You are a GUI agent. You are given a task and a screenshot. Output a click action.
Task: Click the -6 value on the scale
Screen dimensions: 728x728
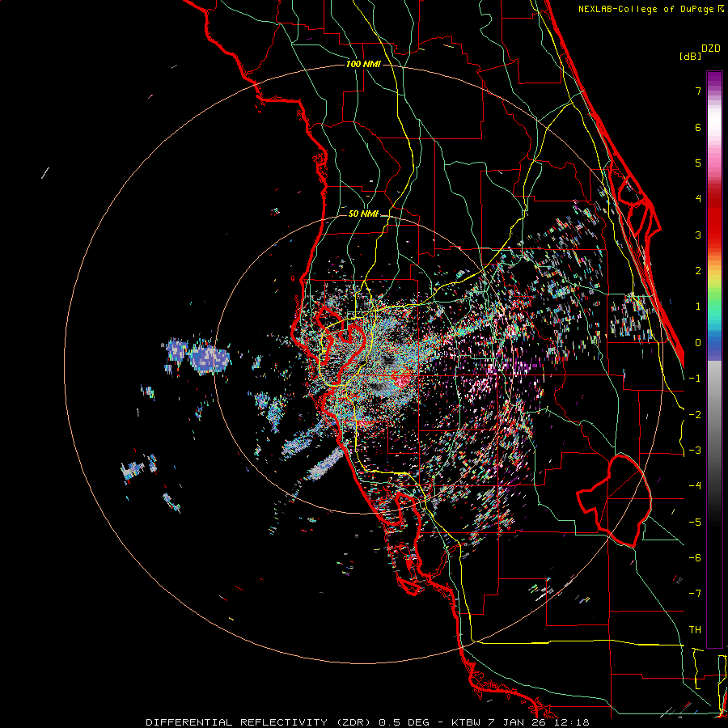point(695,558)
